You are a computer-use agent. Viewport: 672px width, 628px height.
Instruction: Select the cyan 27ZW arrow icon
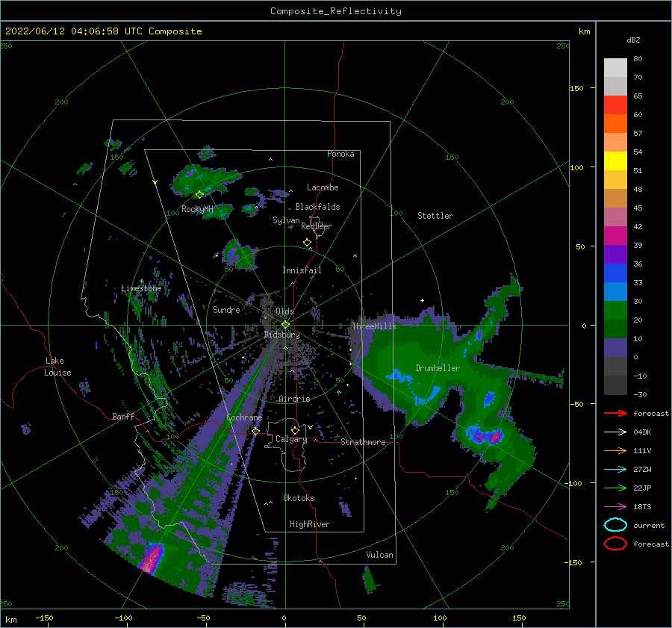[615, 470]
